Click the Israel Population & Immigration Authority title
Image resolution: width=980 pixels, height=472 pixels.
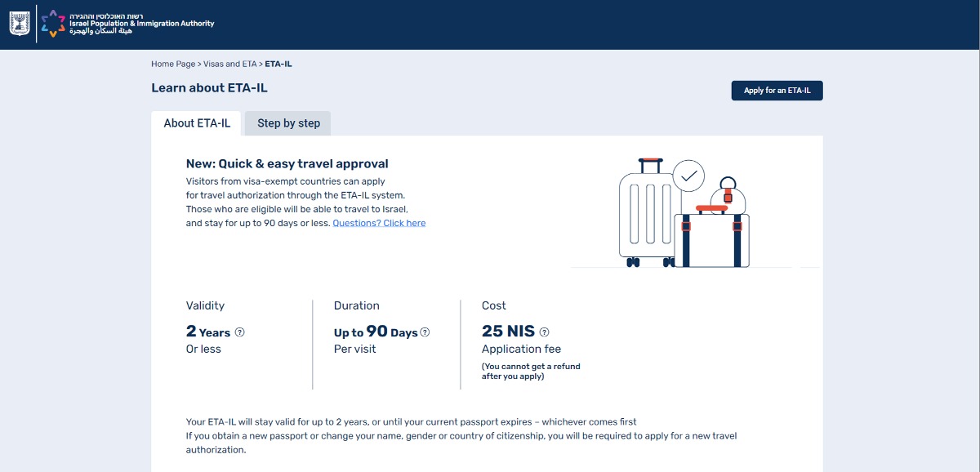[x=141, y=24]
